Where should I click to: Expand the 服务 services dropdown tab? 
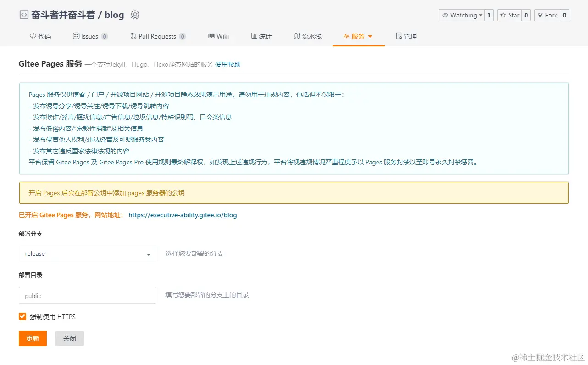[x=358, y=36]
